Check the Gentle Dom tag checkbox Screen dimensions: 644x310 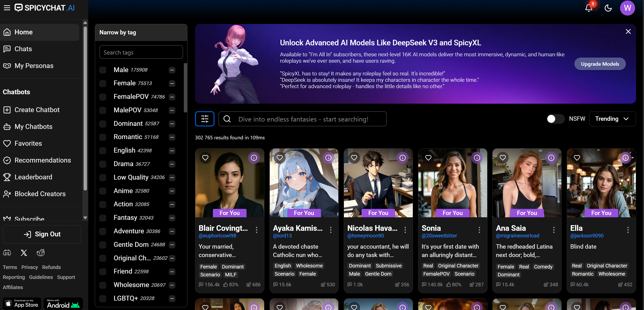tap(103, 245)
